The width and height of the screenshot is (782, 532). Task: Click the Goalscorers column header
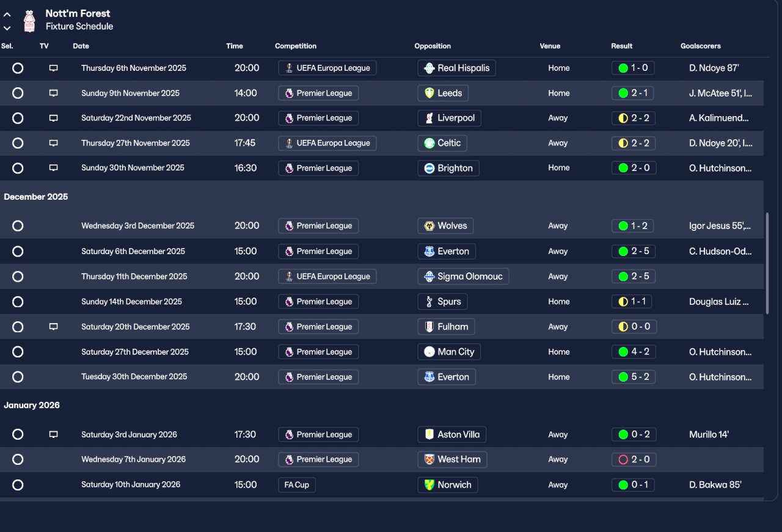pos(701,46)
